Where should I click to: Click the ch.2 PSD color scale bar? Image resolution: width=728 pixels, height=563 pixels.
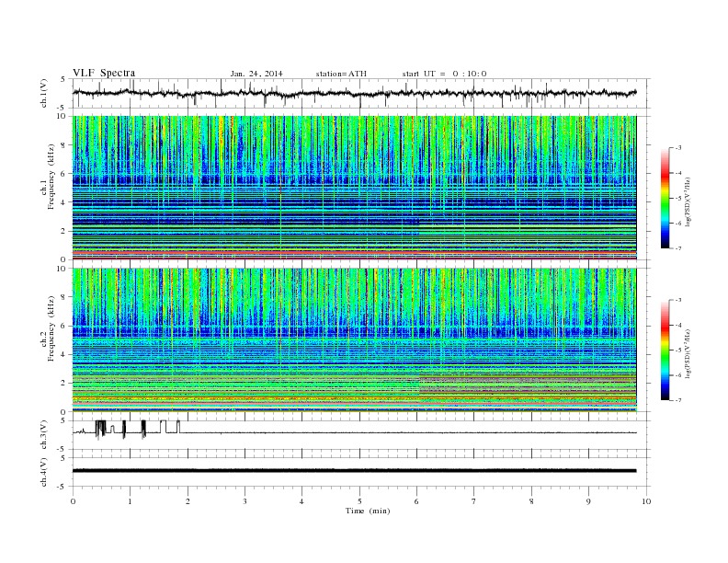coord(665,350)
